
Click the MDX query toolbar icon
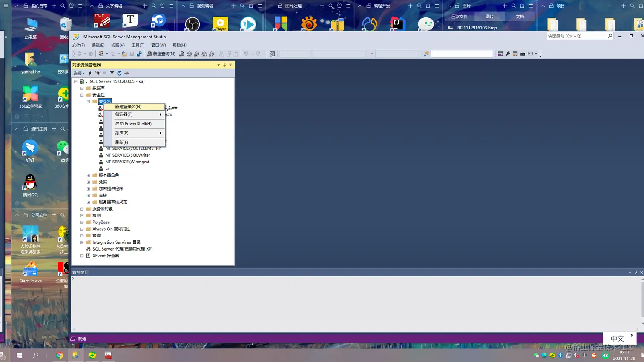[x=189, y=54]
